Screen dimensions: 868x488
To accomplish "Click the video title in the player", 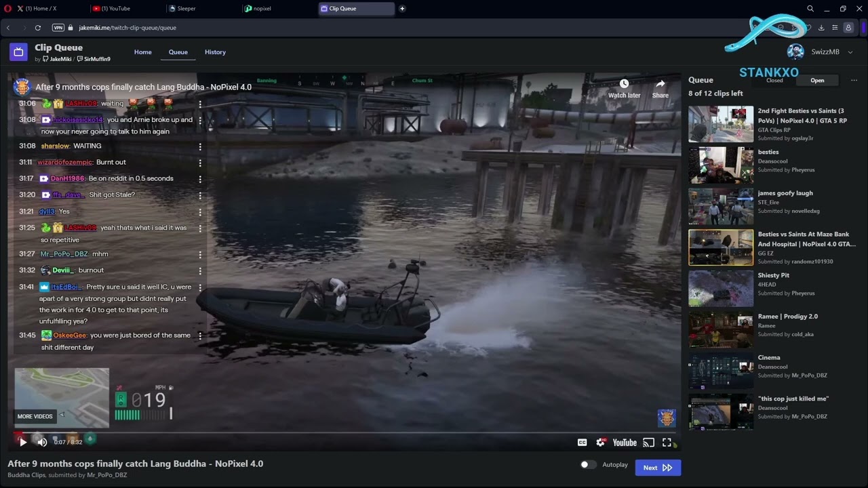I will click(x=143, y=87).
